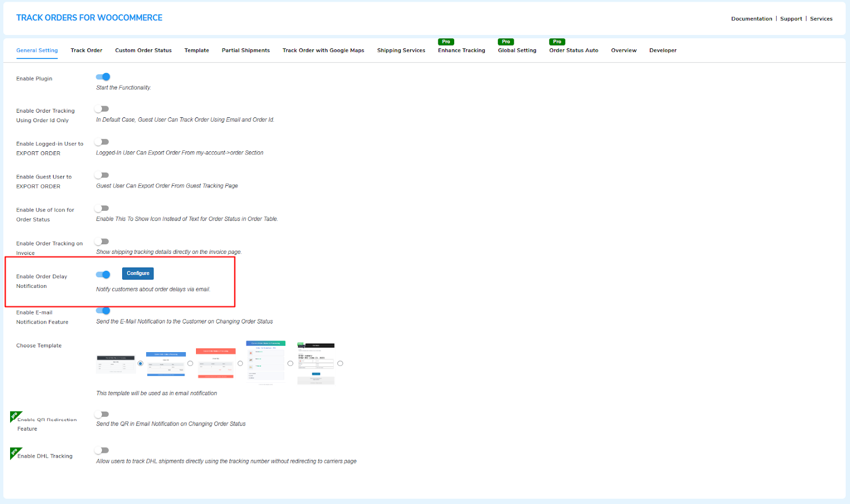
Task: Select the red-header email template thumbnail
Action: [216, 363]
